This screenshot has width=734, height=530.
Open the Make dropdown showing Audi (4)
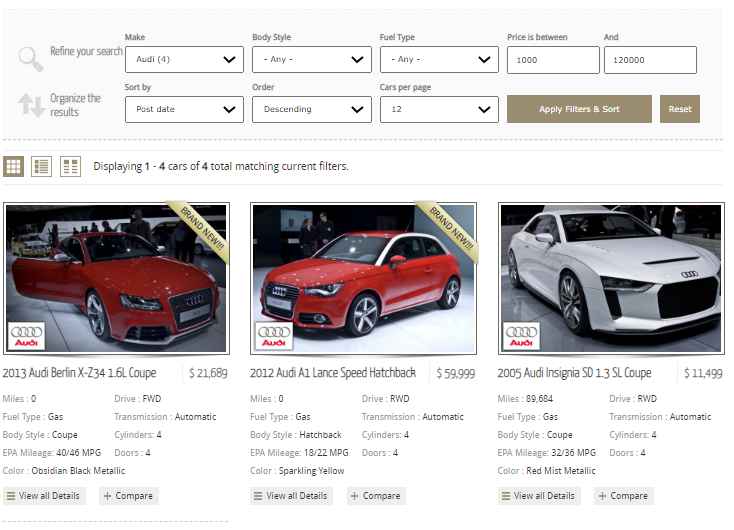[184, 59]
